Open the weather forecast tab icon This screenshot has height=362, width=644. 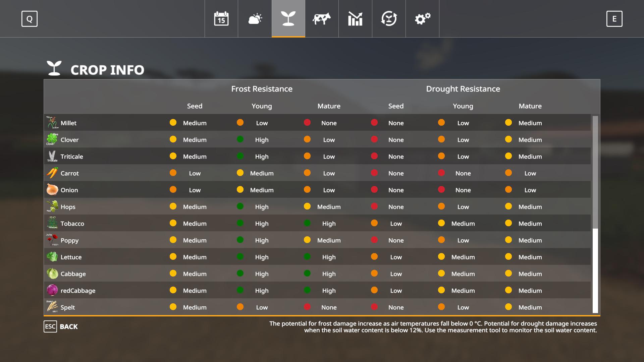[x=255, y=19]
